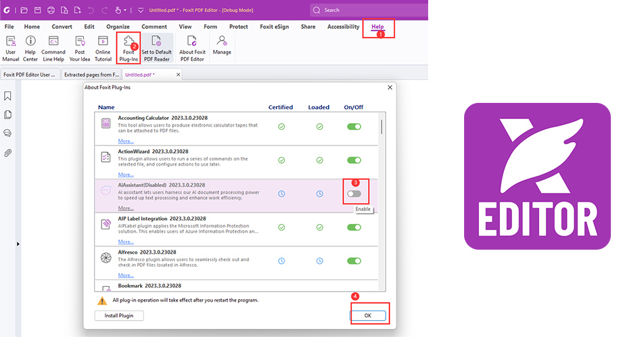This screenshot has width=644, height=337.
Task: Click the Save As icon in title bar
Action: click(64, 10)
